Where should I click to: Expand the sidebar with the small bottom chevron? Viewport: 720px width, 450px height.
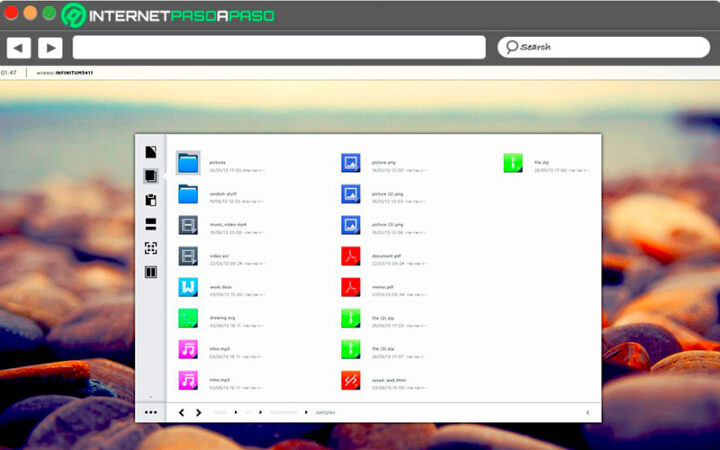pyautogui.click(x=151, y=397)
